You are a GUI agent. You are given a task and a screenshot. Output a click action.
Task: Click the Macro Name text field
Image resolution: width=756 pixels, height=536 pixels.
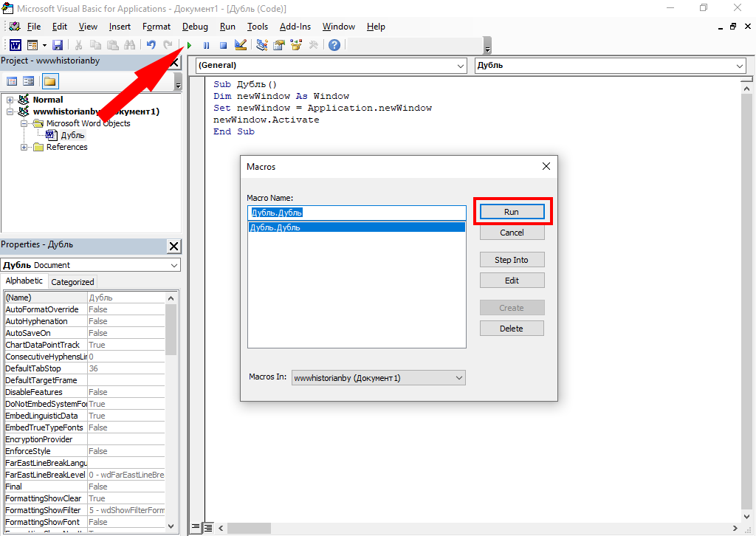[x=357, y=213]
